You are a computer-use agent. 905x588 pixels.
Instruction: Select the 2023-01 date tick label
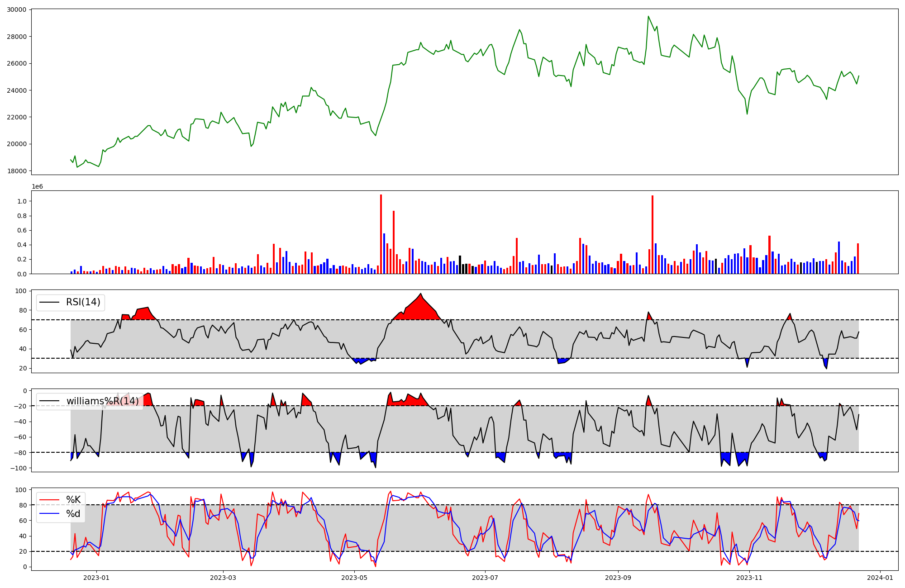click(x=96, y=578)
